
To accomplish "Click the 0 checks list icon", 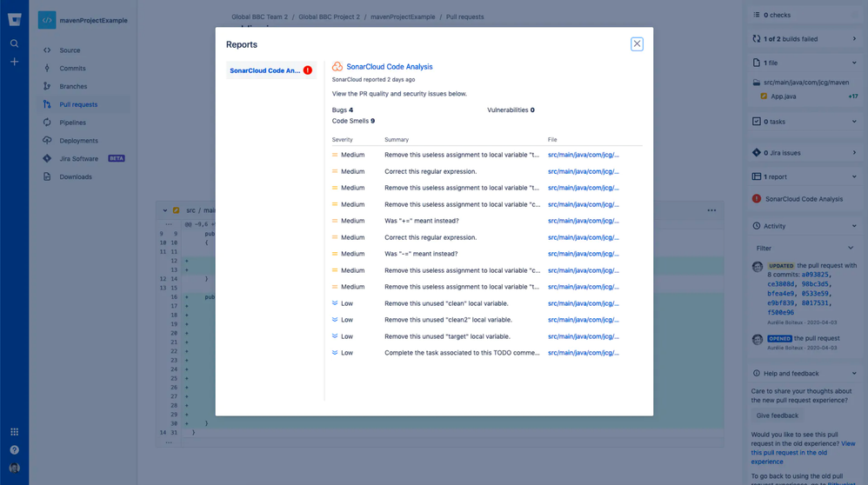I will (x=756, y=15).
